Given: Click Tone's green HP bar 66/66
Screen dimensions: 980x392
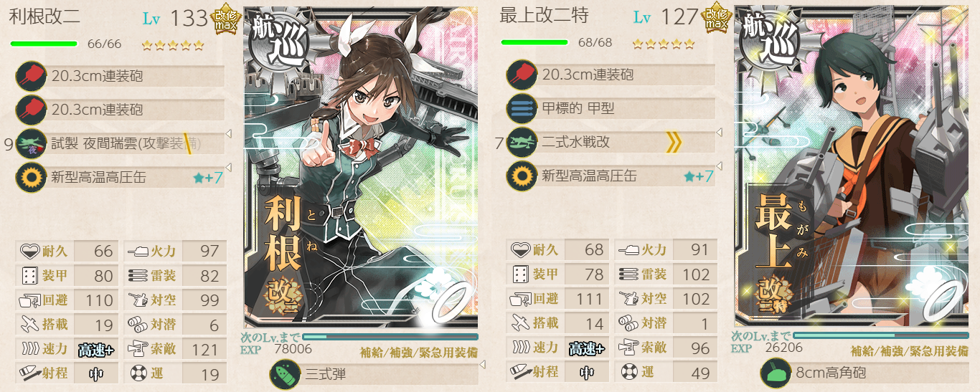Looking at the screenshot, I should pyautogui.click(x=44, y=44).
